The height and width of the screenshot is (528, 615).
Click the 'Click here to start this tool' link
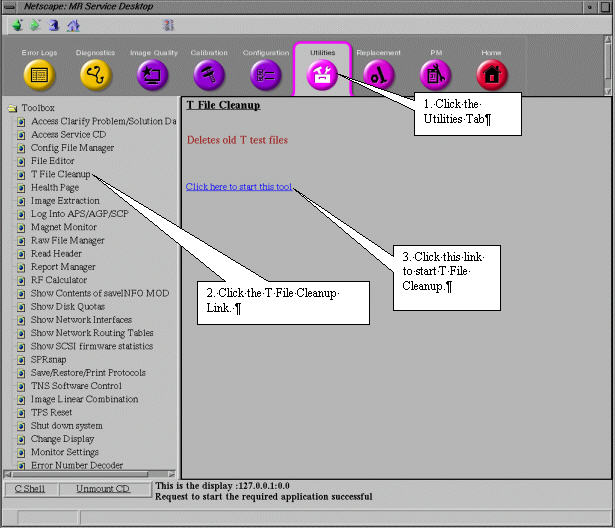coord(239,187)
